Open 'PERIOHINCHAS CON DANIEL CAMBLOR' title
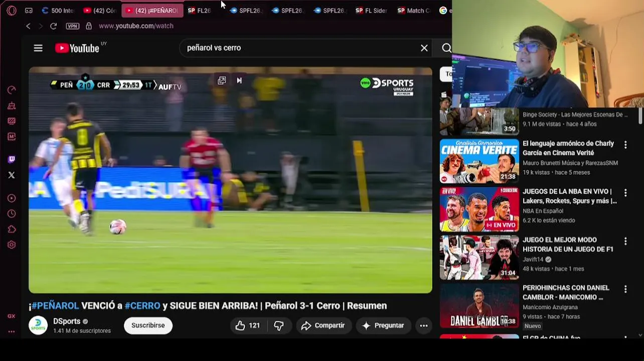Screen dimensions: 644x361 click(566, 292)
